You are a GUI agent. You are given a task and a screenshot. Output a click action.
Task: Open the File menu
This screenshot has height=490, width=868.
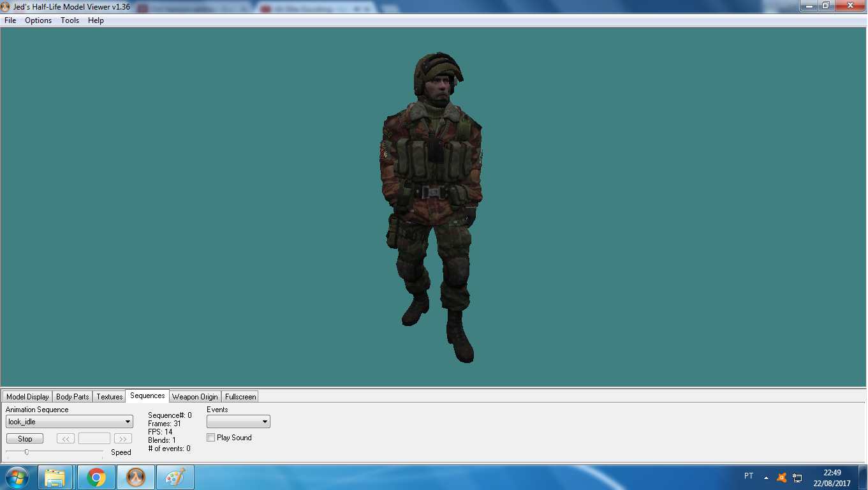[x=10, y=20]
